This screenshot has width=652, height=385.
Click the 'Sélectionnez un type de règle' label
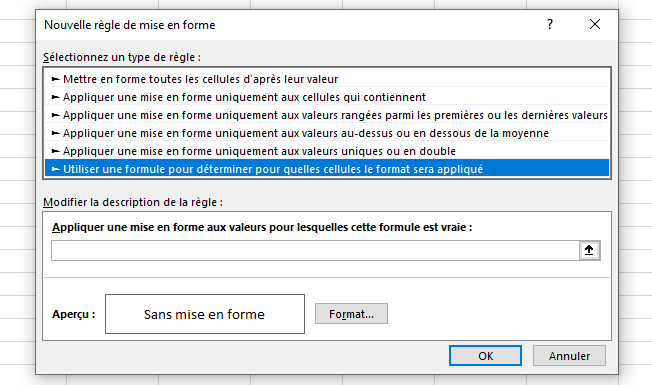(122, 57)
